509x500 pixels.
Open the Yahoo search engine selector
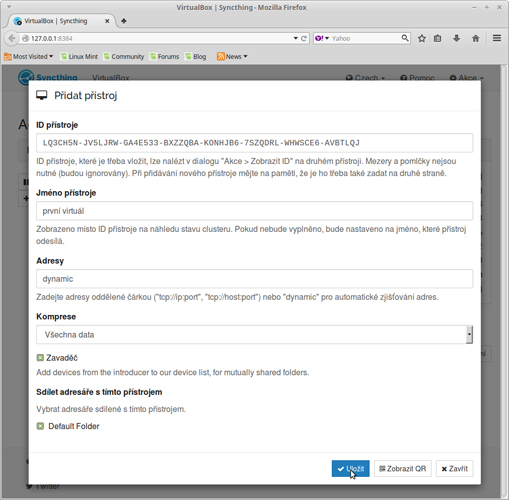(322, 38)
